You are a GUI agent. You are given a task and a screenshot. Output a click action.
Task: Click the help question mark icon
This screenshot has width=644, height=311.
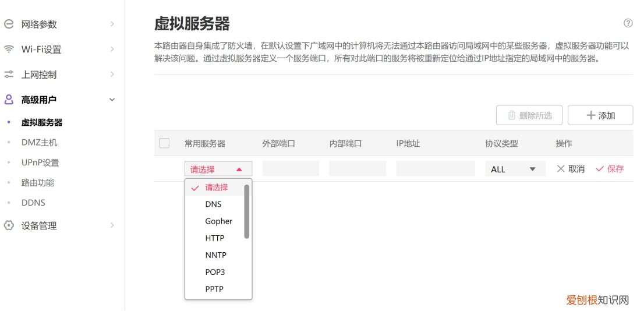coord(628,23)
